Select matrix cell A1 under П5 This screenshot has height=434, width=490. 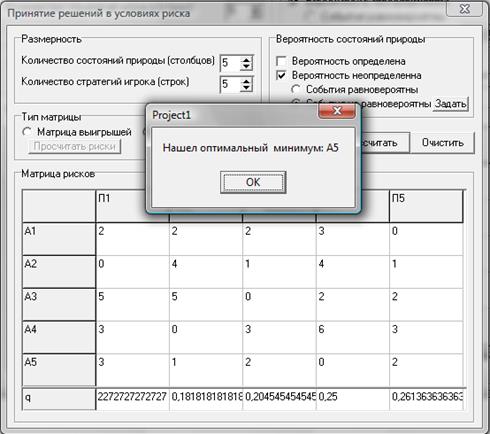(426, 239)
